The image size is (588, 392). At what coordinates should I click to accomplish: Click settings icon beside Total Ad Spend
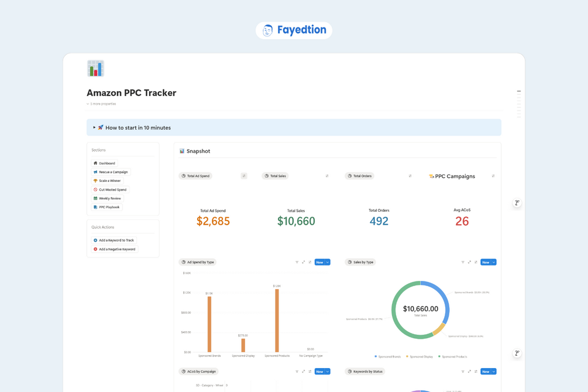(244, 176)
